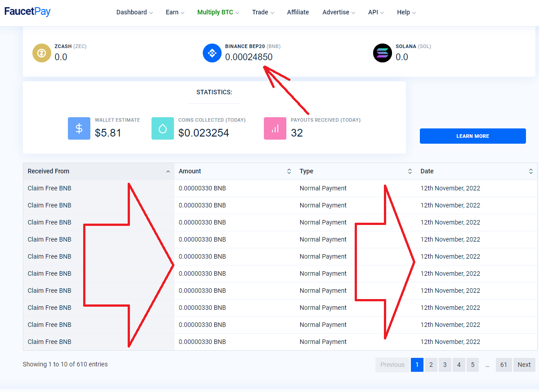This screenshot has height=392, width=539.
Task: Click first row Normal Payment cell
Action: click(323, 189)
